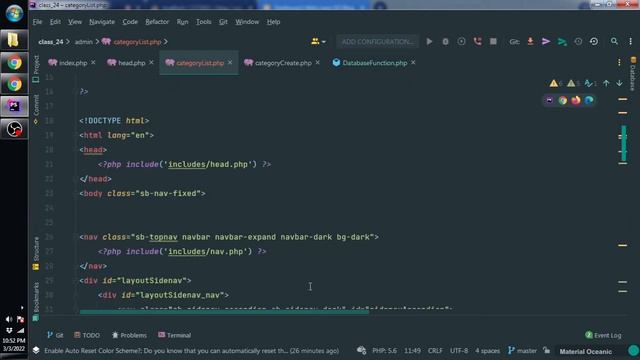Viewport: 640px width, 360px height.
Task: Open the Material Oceanic theme switcher
Action: click(x=586, y=351)
